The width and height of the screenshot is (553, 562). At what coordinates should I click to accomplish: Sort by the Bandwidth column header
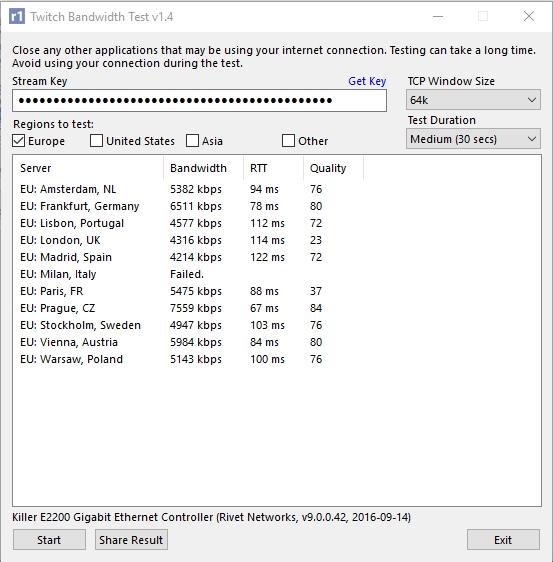click(203, 168)
